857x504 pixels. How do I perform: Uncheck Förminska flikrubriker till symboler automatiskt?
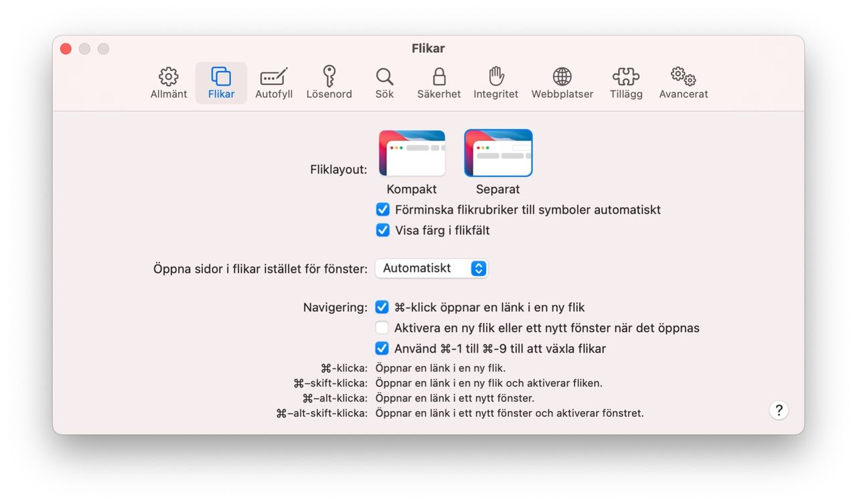point(383,209)
